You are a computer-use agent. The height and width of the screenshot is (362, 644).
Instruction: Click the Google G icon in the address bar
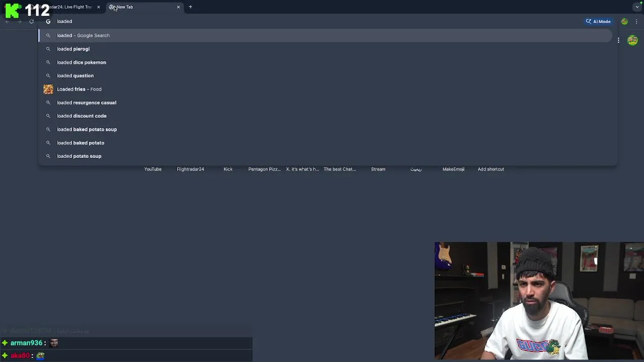tap(48, 21)
